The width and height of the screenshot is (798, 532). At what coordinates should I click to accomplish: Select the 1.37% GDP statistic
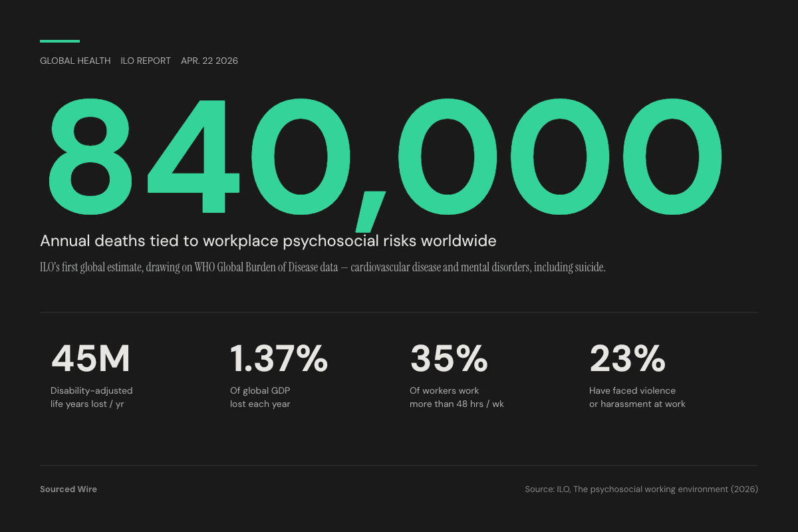(279, 359)
